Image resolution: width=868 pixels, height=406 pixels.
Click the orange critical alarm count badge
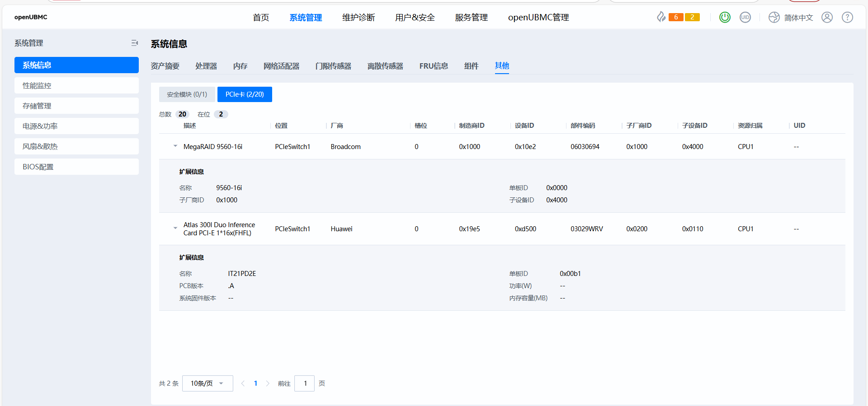tap(676, 17)
